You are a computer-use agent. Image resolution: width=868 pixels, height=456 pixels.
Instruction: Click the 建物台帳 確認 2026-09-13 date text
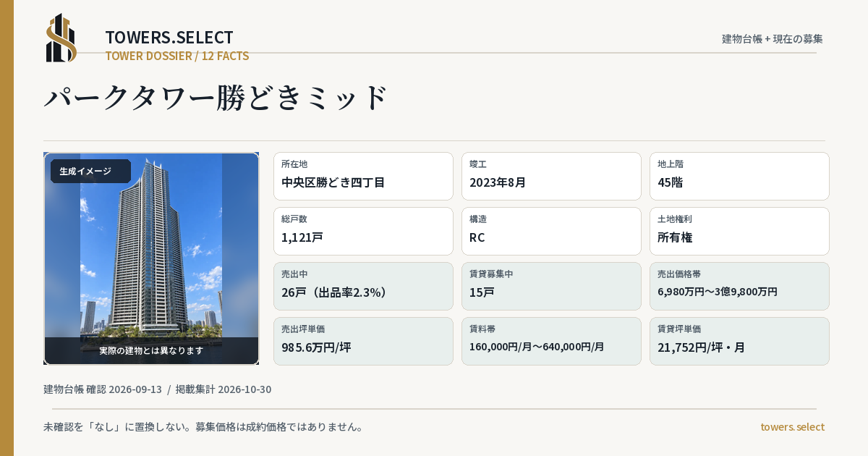point(103,389)
